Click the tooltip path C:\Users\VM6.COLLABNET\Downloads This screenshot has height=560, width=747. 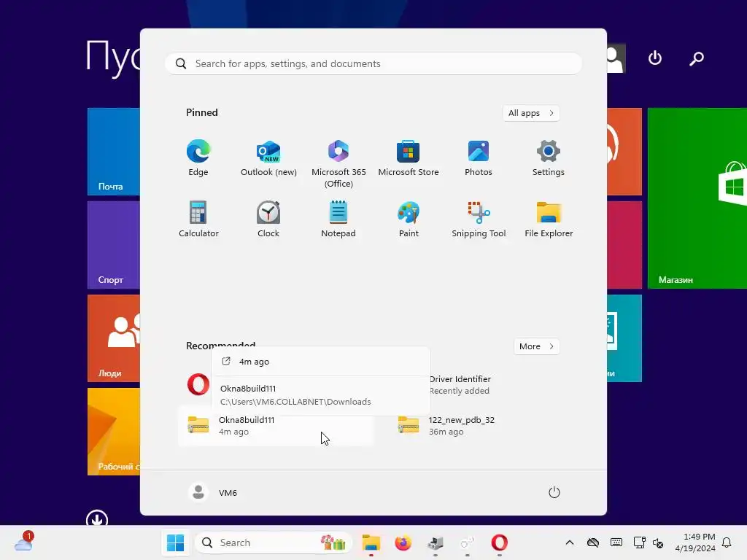(295, 402)
